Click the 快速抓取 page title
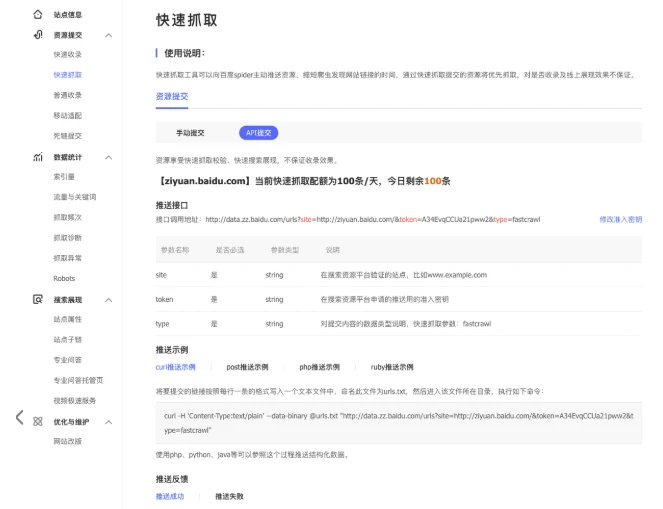The width and height of the screenshot is (663, 509). pos(186,20)
